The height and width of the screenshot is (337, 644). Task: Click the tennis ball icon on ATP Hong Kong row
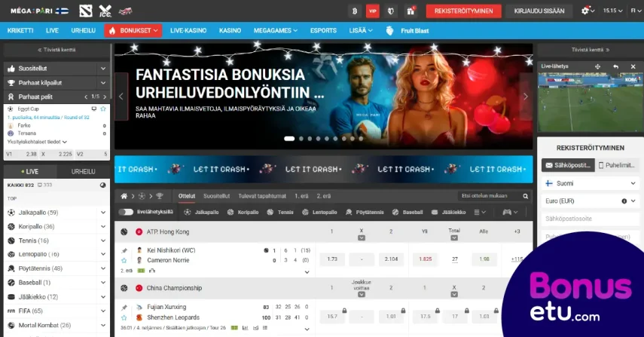124,231
